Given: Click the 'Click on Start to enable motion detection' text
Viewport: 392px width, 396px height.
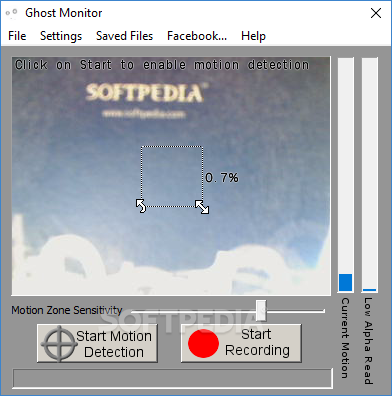Looking at the screenshot, I should coord(162,65).
